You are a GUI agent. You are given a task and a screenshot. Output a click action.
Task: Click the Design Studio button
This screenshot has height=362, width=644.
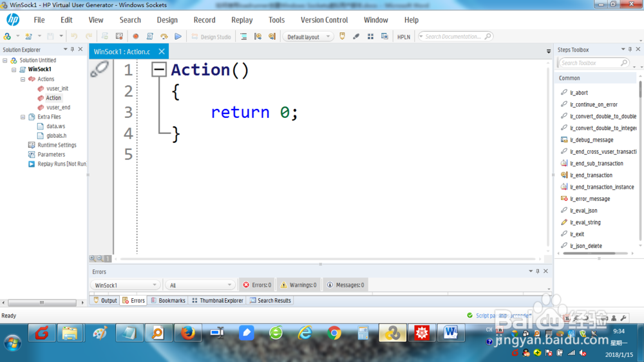click(x=211, y=37)
